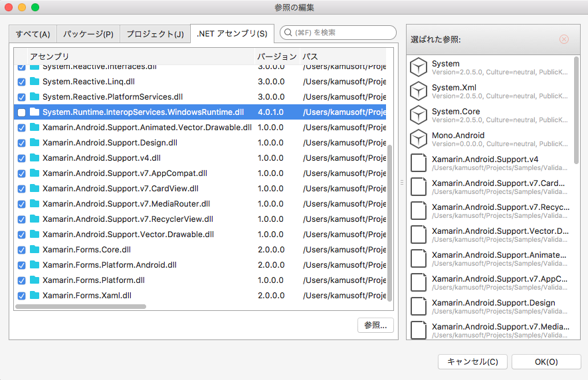The height and width of the screenshot is (380, 588).
Task: Uncheck Xamarin.Android.Support.Animated.Vector.Drawable.dll checkbox
Action: pyautogui.click(x=21, y=128)
